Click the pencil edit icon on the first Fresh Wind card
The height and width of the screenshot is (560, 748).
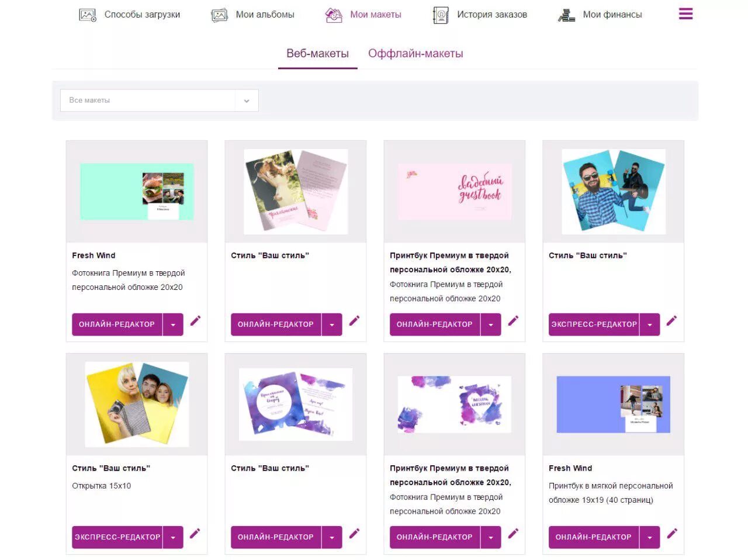coord(195,320)
